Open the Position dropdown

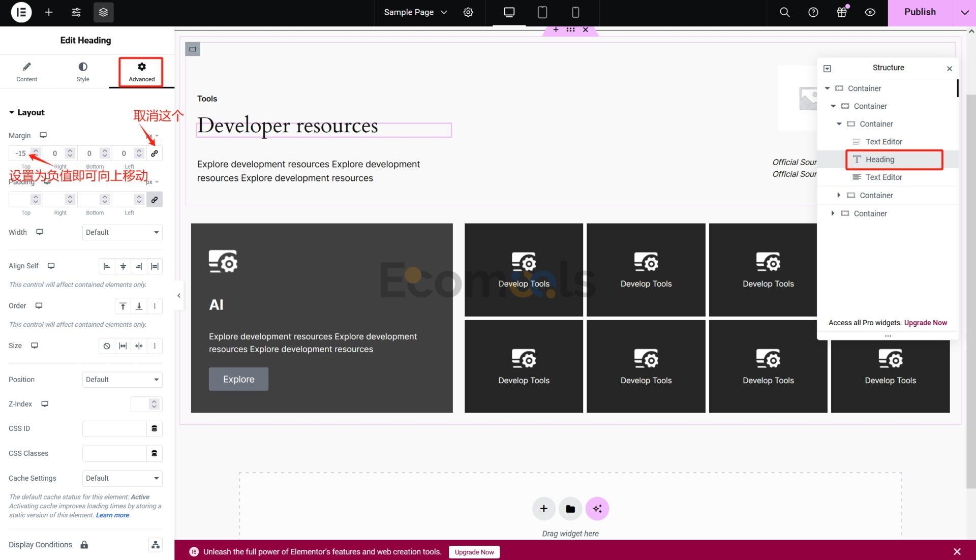tap(122, 380)
